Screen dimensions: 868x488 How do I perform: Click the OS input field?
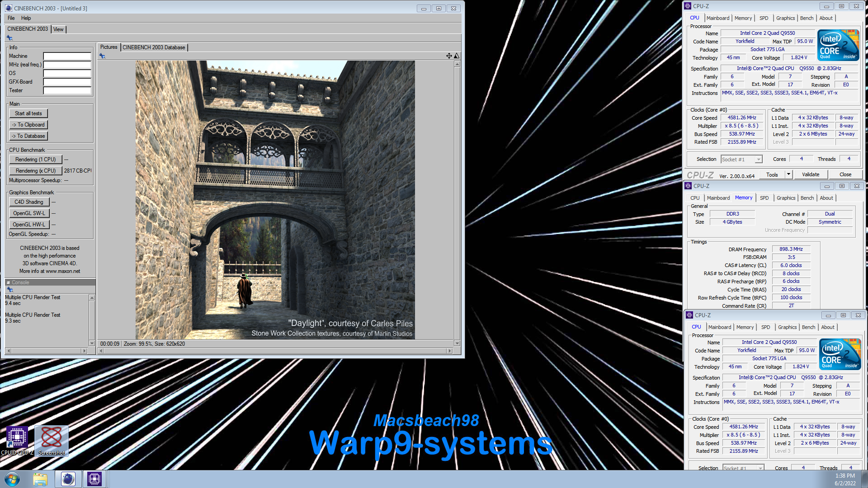click(67, 73)
